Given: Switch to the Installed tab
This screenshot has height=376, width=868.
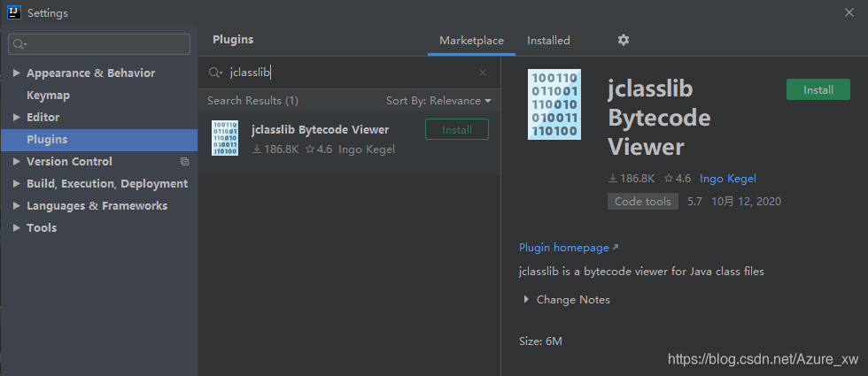Looking at the screenshot, I should (548, 41).
